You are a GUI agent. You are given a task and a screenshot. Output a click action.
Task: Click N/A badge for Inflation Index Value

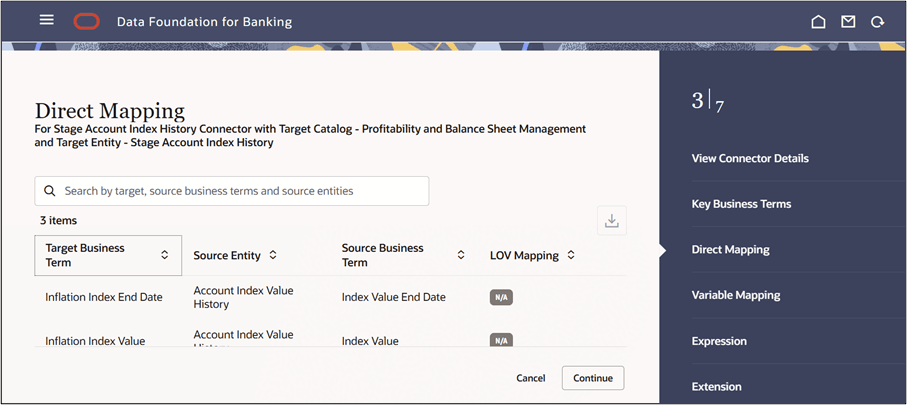(502, 340)
